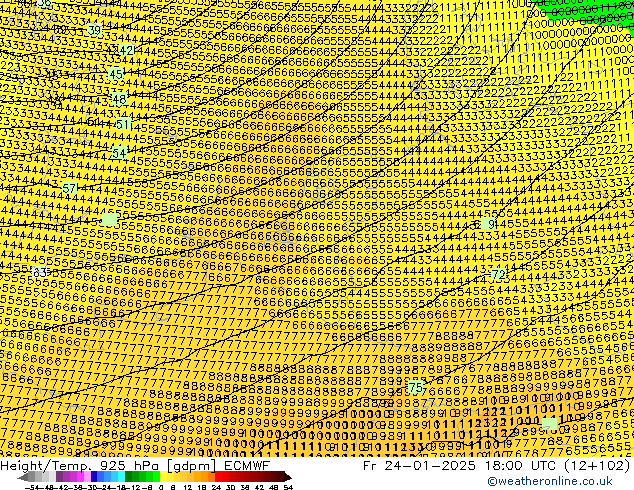The image size is (634, 490).
Task: Click contour label 48 on the map
Action: tap(119, 99)
